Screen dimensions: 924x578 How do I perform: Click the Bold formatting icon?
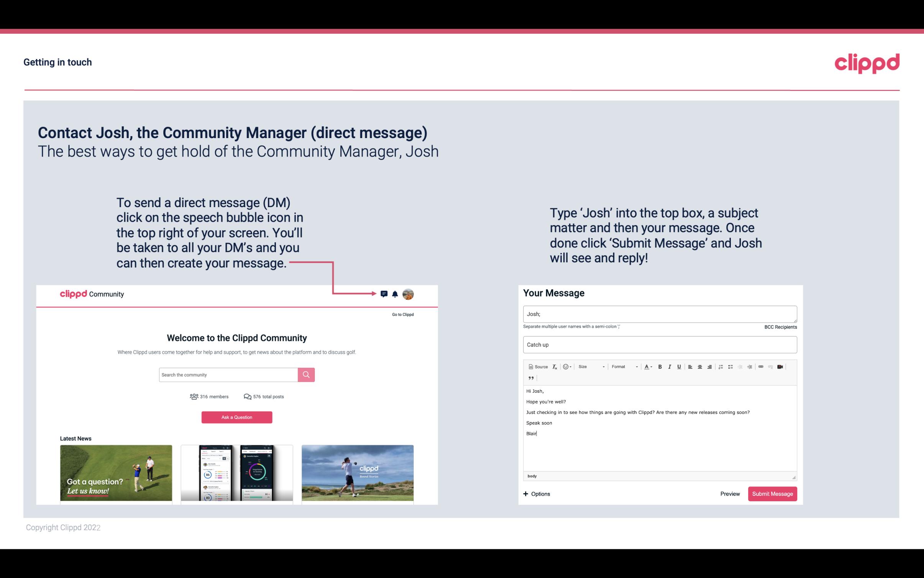(661, 367)
